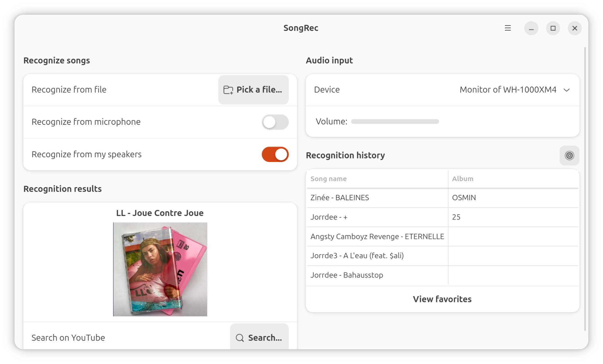
Task: Open the audio Device dropdown
Action: point(508,90)
